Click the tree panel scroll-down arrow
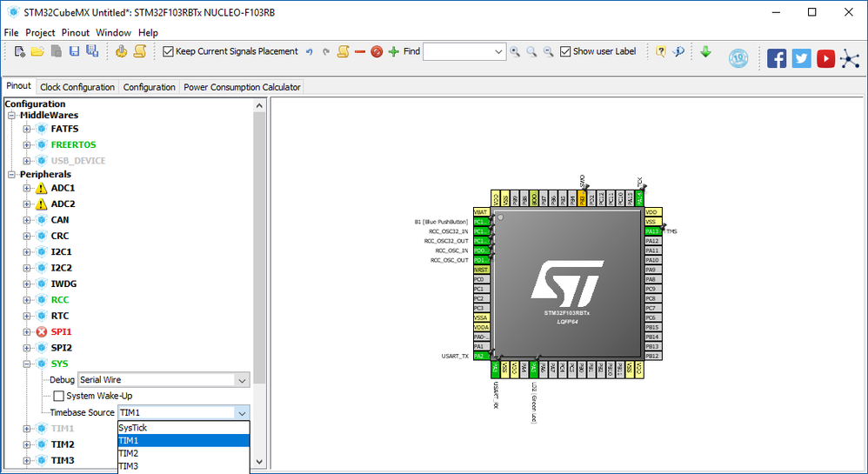 point(259,461)
